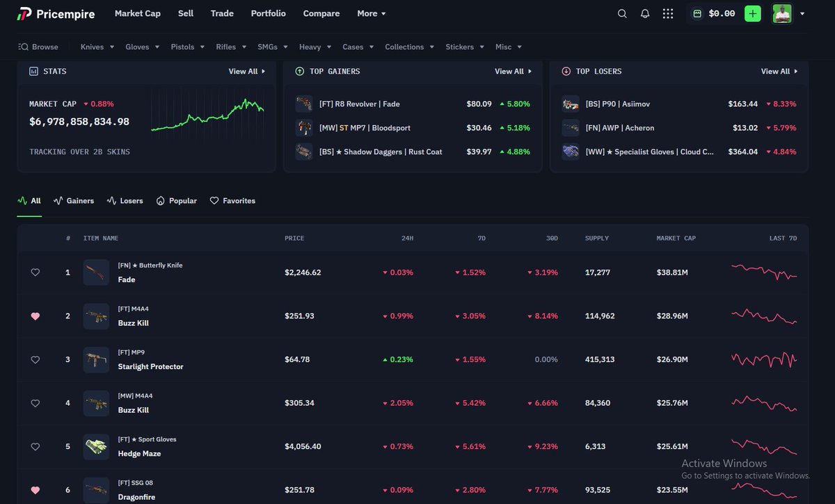Go to the Sell page
835x504 pixels.
pos(186,13)
